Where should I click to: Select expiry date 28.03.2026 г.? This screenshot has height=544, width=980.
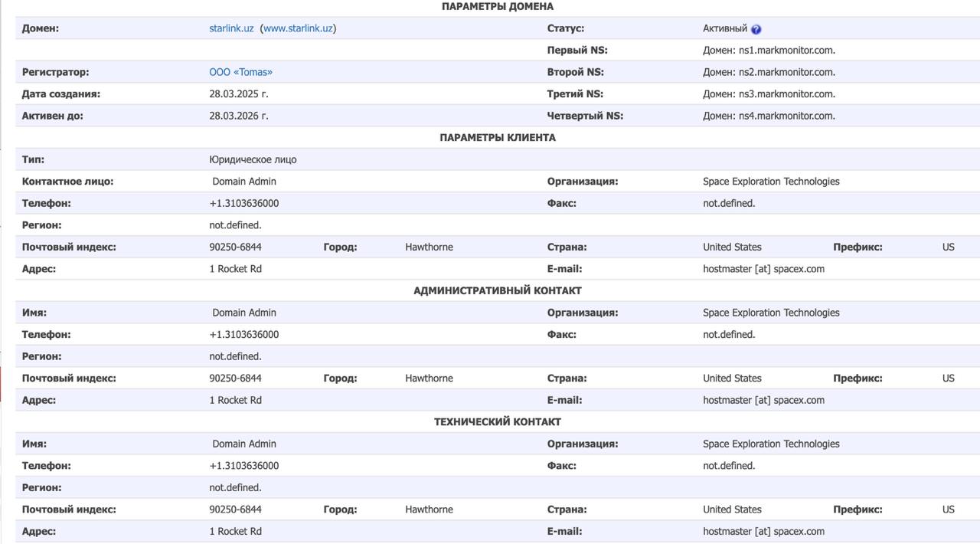(239, 116)
